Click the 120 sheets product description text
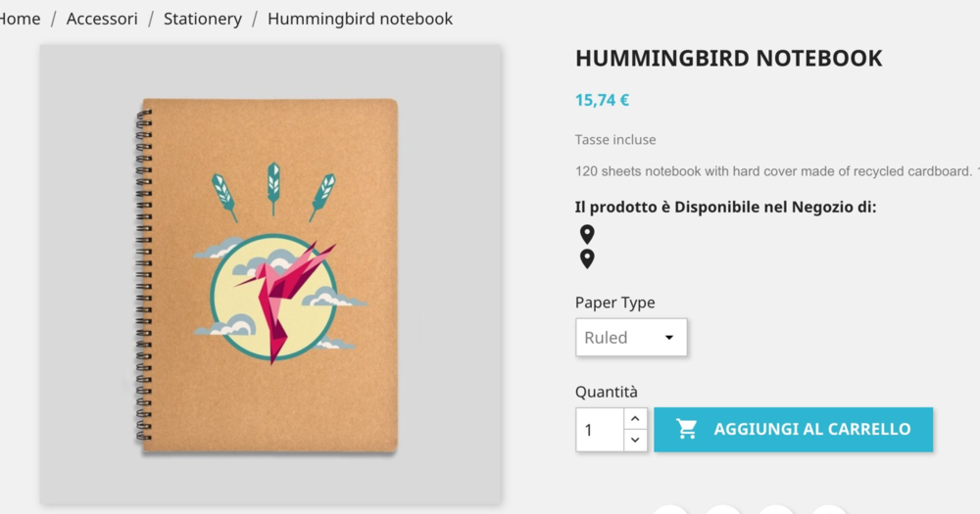 [777, 171]
